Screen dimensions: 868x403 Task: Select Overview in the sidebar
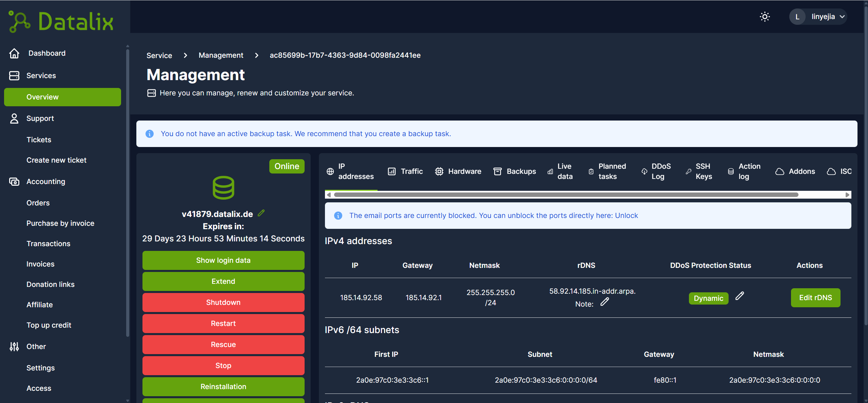[62, 97]
